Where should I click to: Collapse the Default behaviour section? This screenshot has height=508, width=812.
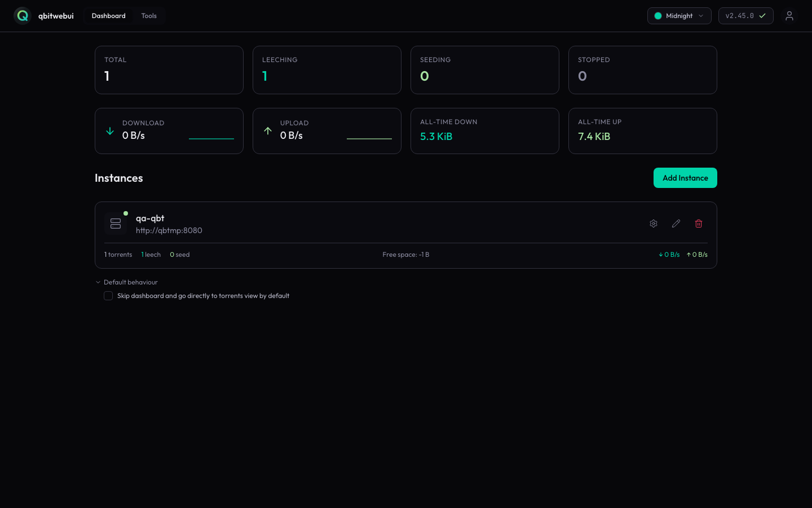(x=127, y=282)
